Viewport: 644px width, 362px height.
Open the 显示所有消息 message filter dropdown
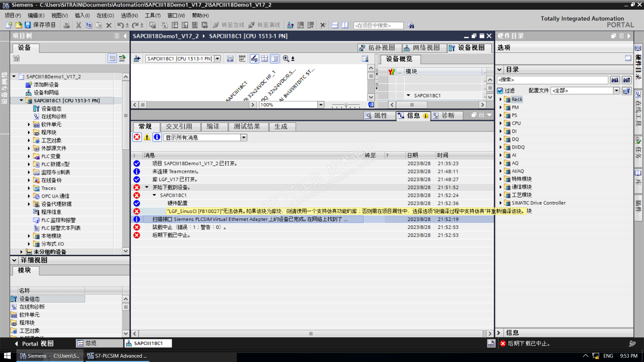click(x=244, y=137)
